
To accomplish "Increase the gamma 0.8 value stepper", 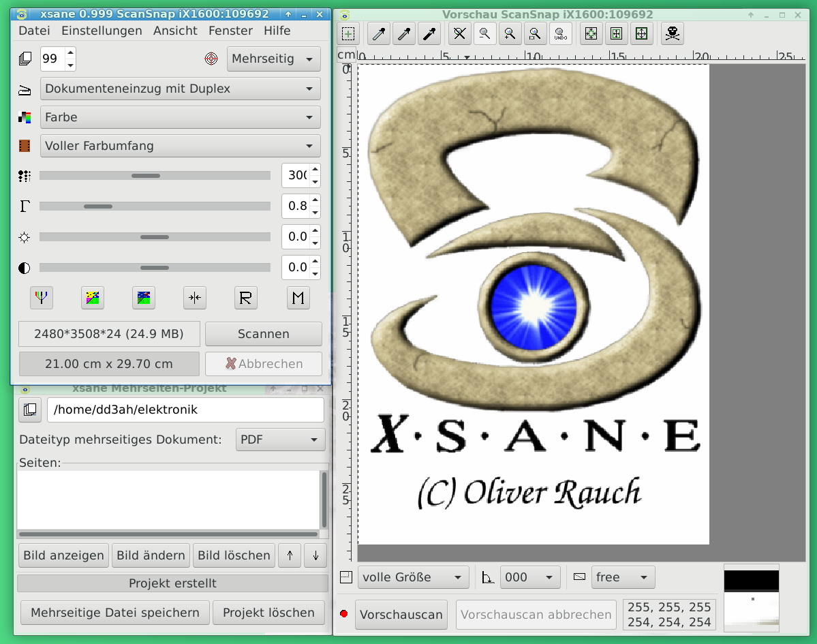I will [315, 200].
